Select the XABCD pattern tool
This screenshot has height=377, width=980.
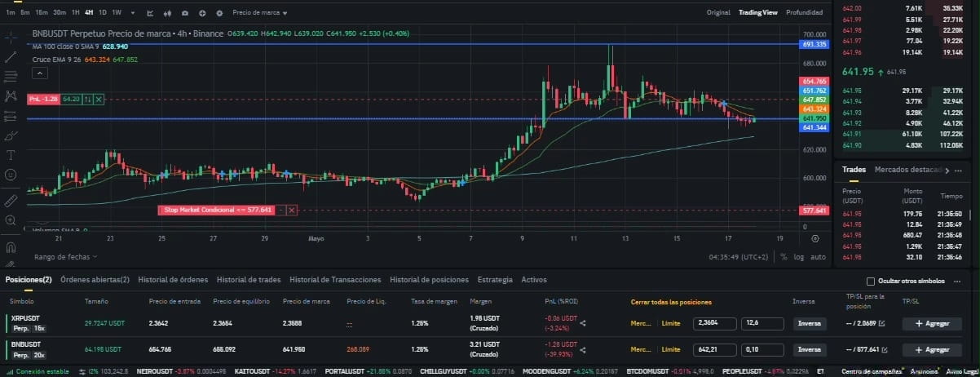coord(11,96)
